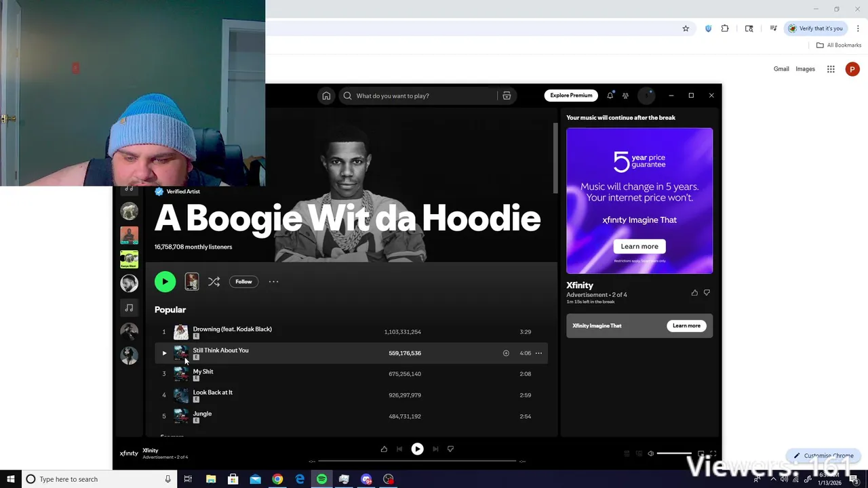This screenshot has height=488, width=868.
Task: Open All Bookmarks folder in Chrome
Action: pyautogui.click(x=839, y=45)
